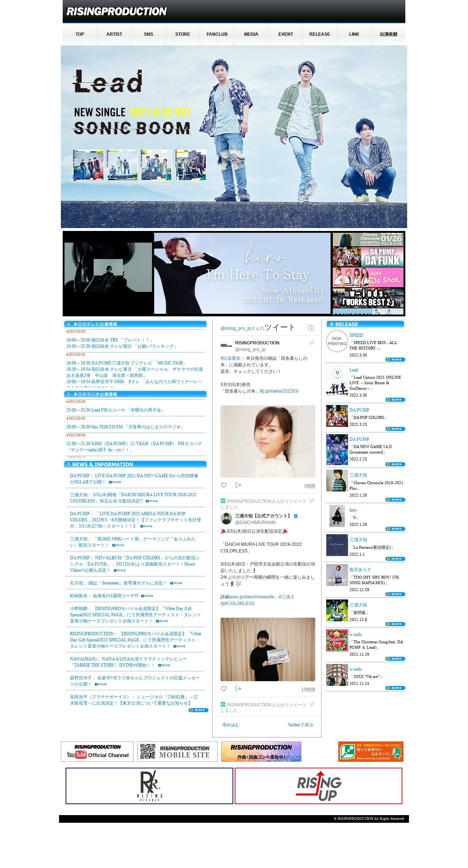Open the hiro I'm Here To Stay banner
This screenshot has width=468, height=868.
(x=242, y=273)
